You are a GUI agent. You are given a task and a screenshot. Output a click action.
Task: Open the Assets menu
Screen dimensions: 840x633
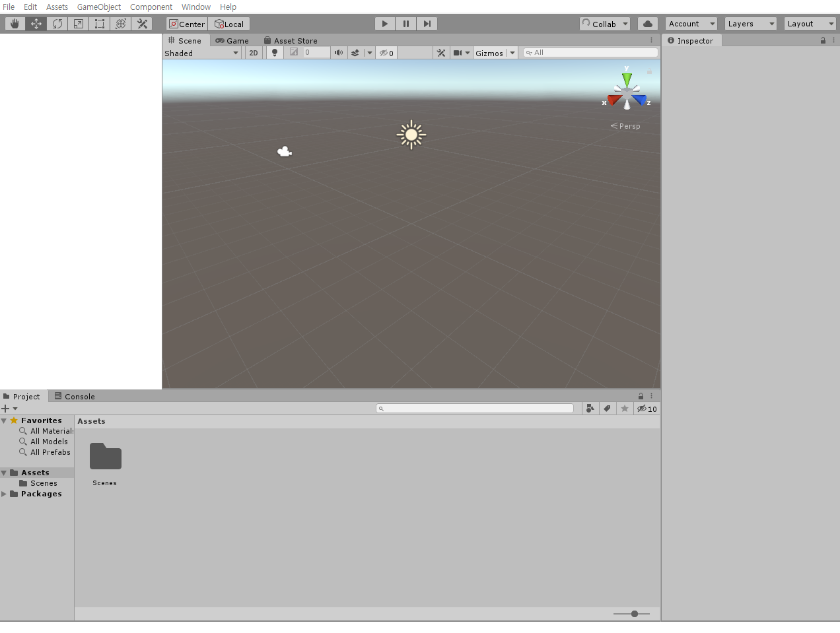click(x=57, y=7)
